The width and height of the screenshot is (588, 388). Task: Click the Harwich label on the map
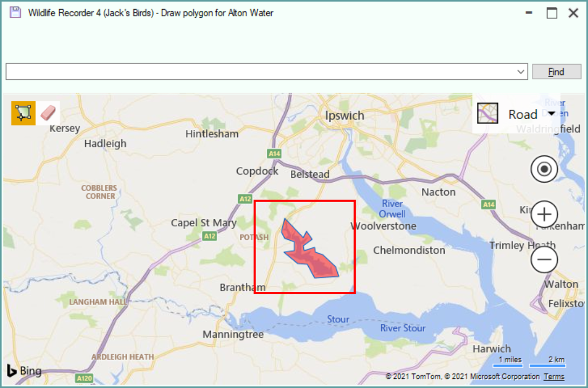[x=492, y=349]
